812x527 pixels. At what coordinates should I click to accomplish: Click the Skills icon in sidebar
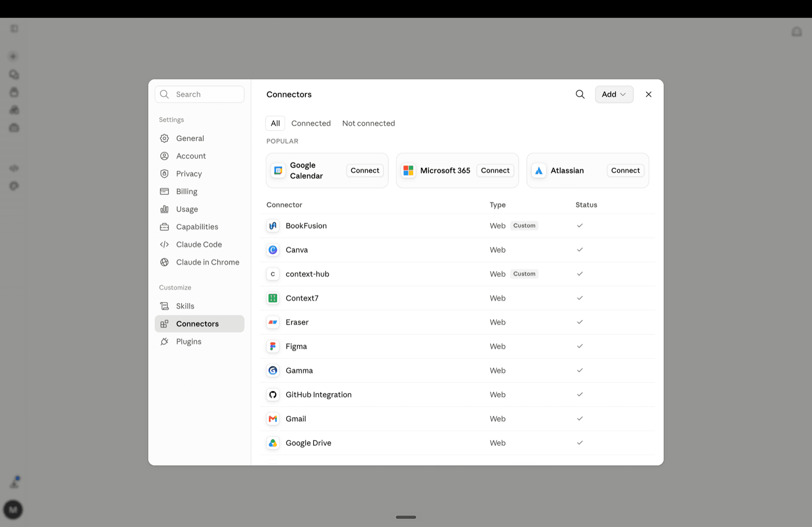pos(164,306)
